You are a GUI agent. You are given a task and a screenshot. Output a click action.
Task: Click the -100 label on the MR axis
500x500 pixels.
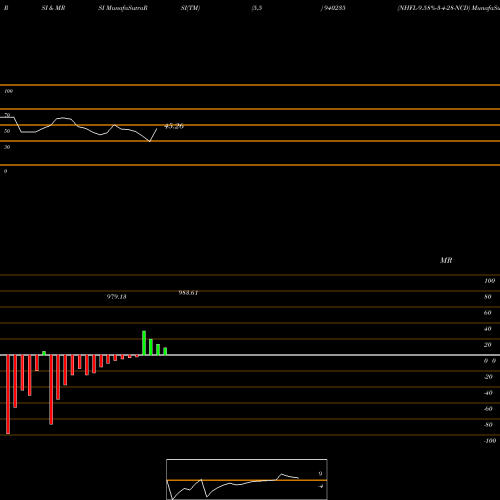click(x=490, y=441)
